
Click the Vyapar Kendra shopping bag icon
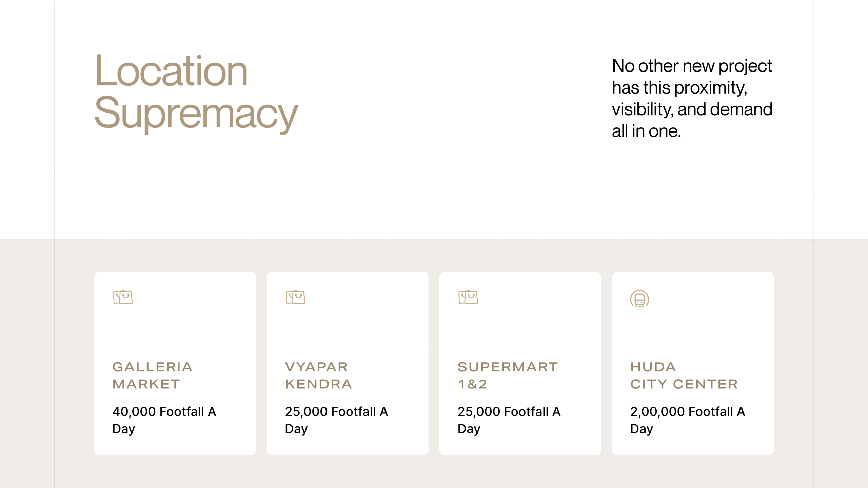(x=295, y=297)
